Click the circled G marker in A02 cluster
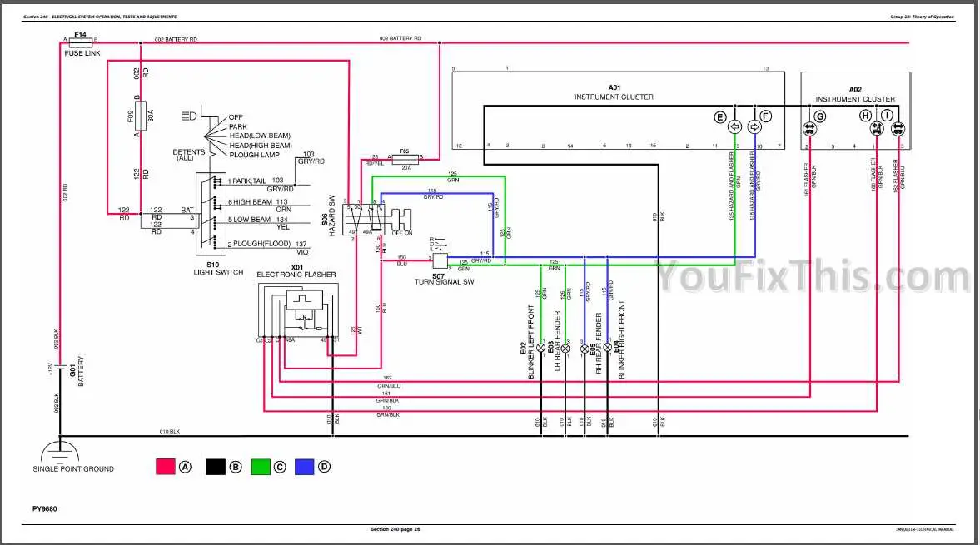Screen dimensions: 980x545 pyautogui.click(x=820, y=116)
